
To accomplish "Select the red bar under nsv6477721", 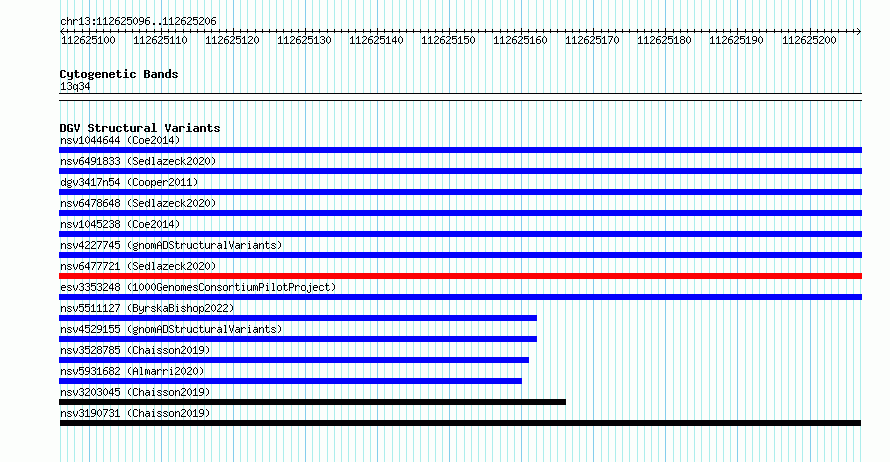I will [460, 276].
